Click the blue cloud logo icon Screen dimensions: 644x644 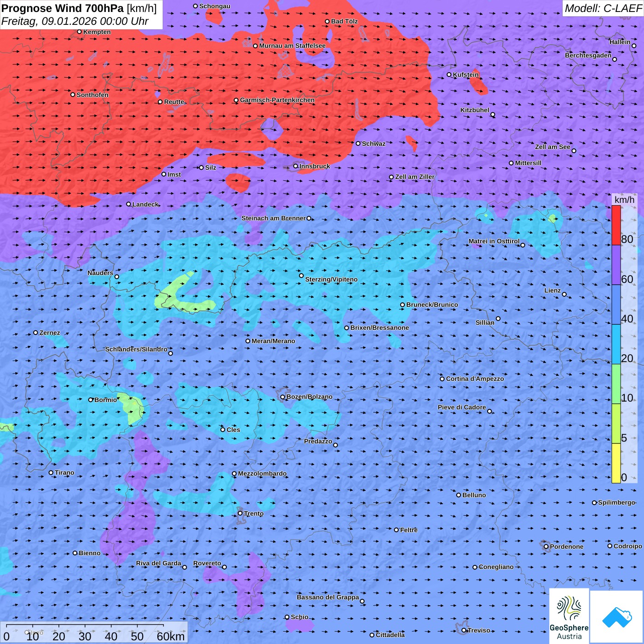617,617
